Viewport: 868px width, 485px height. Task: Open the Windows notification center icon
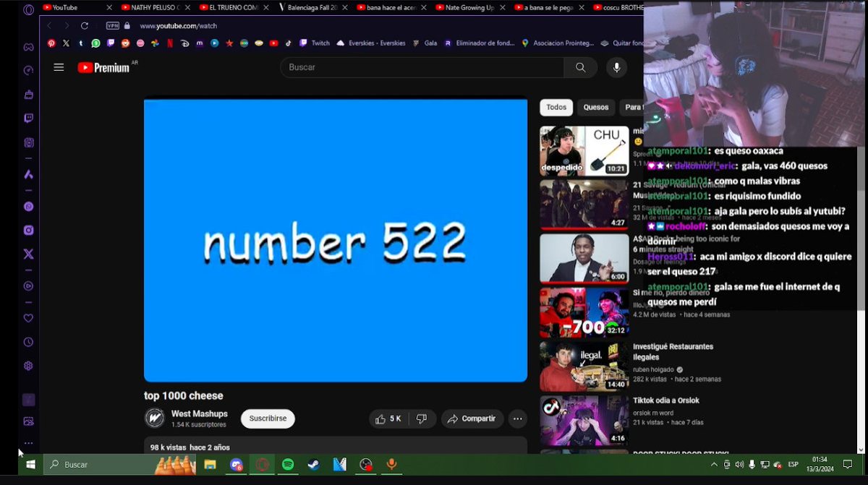(848, 465)
